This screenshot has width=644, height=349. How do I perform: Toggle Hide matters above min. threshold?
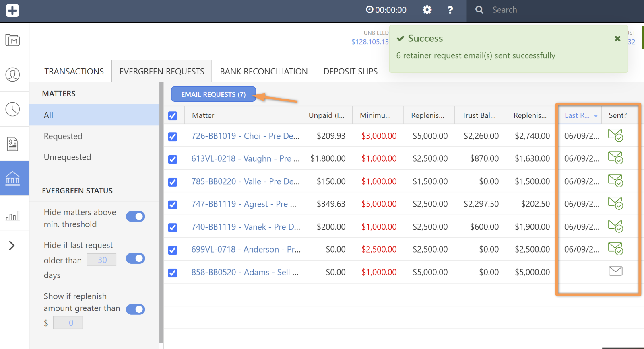pyautogui.click(x=136, y=216)
